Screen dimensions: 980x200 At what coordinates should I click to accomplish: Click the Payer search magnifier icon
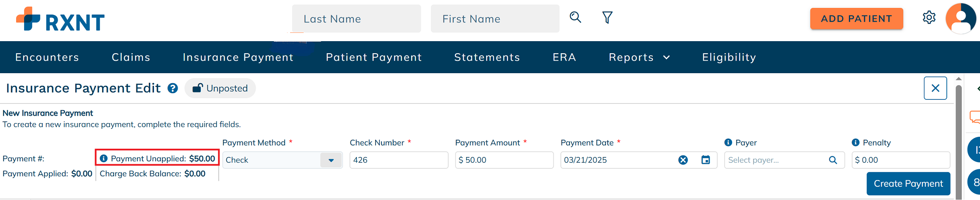833,160
